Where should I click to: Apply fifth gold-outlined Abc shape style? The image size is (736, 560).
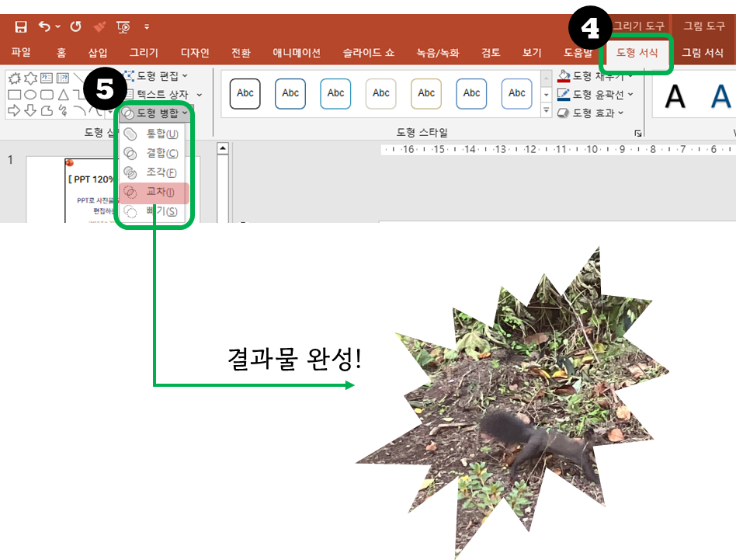(426, 93)
